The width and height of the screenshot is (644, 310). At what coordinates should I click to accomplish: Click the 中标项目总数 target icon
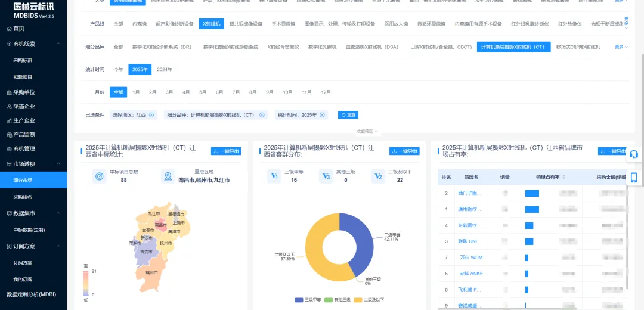pyautogui.click(x=99, y=176)
